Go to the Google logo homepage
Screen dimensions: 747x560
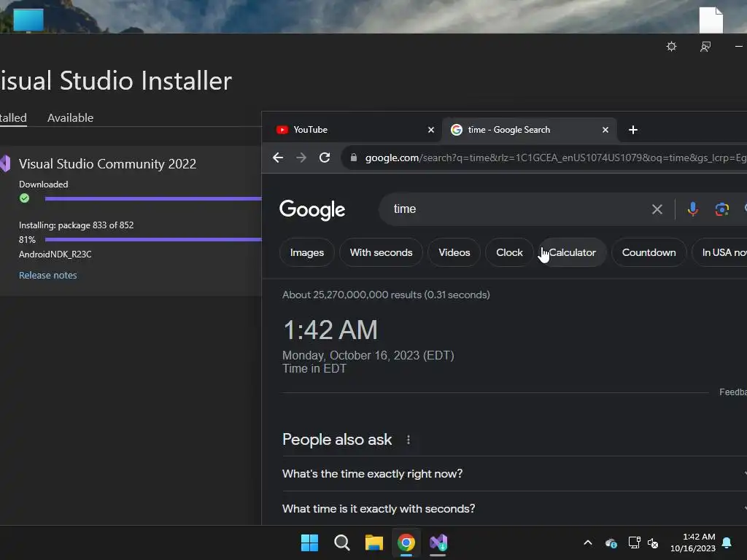pos(312,209)
